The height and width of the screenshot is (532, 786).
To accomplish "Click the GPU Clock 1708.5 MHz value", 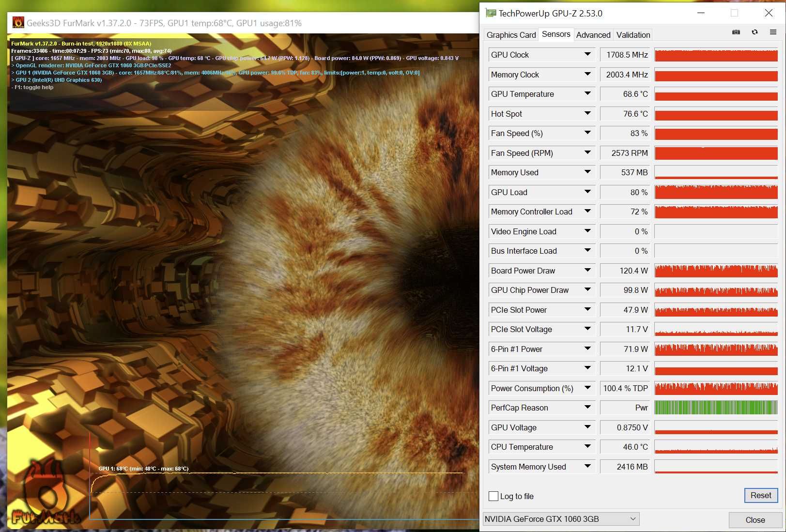I will 626,55.
